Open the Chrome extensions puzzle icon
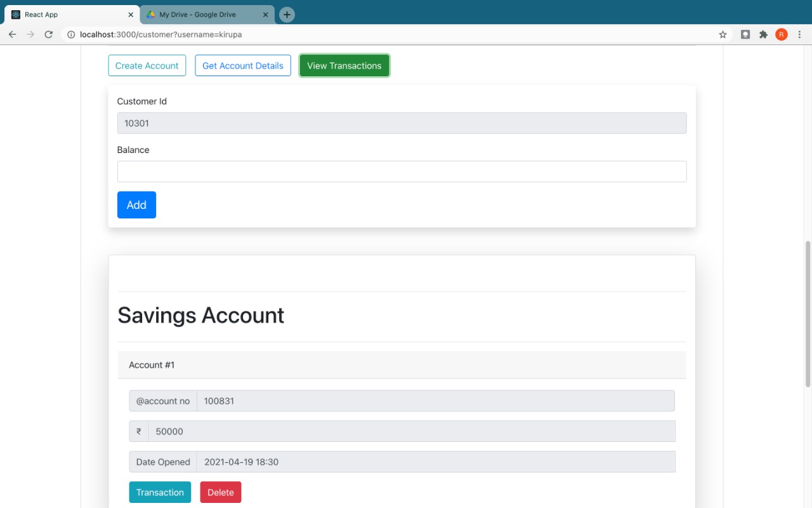This screenshot has height=508, width=812. pos(763,34)
